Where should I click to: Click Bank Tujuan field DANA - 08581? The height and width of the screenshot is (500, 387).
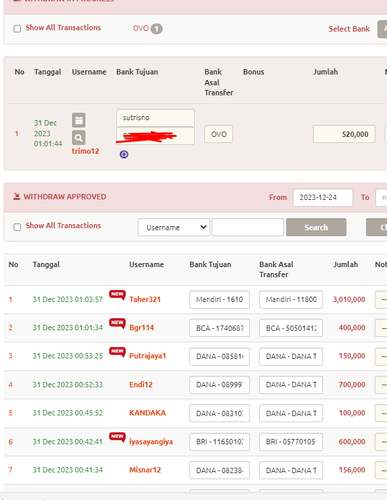point(219,356)
